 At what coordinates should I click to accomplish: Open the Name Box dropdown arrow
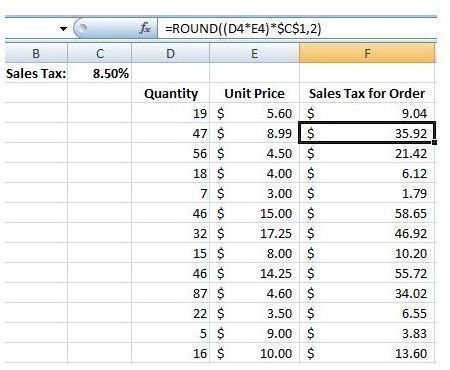point(63,29)
